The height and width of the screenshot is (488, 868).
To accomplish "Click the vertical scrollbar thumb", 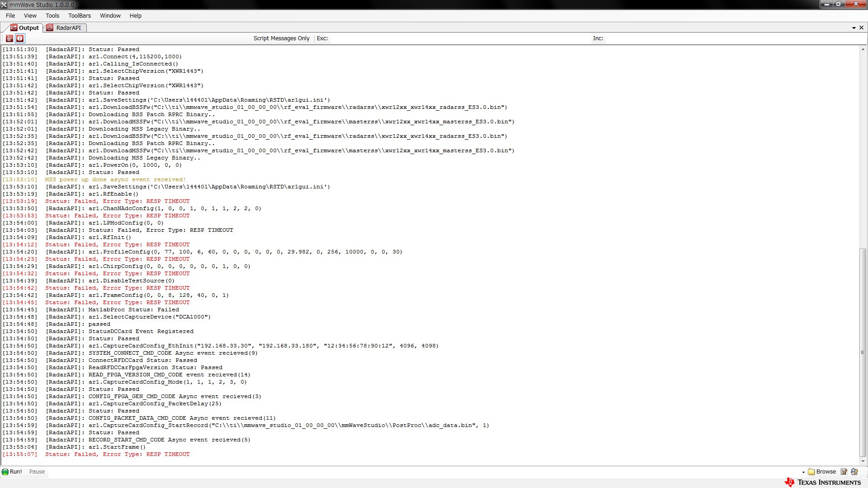I will [x=863, y=352].
